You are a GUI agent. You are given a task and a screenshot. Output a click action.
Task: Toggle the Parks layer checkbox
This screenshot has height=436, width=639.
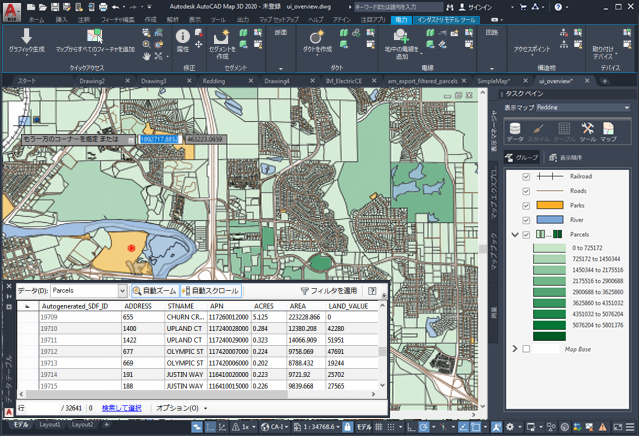pos(526,205)
